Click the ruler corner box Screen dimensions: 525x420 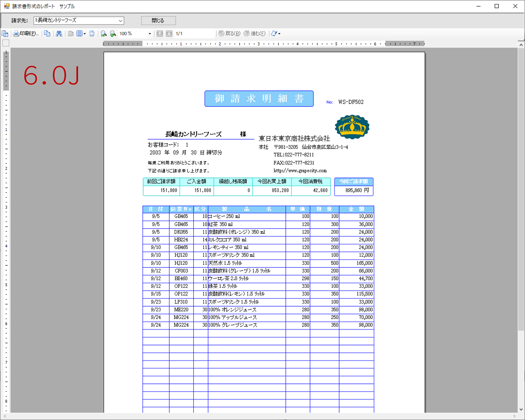tap(6, 43)
